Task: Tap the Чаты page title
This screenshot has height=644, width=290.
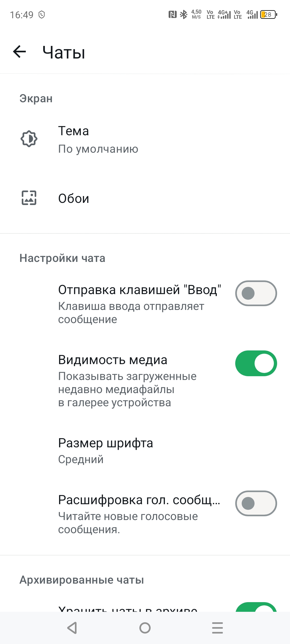Action: click(64, 52)
